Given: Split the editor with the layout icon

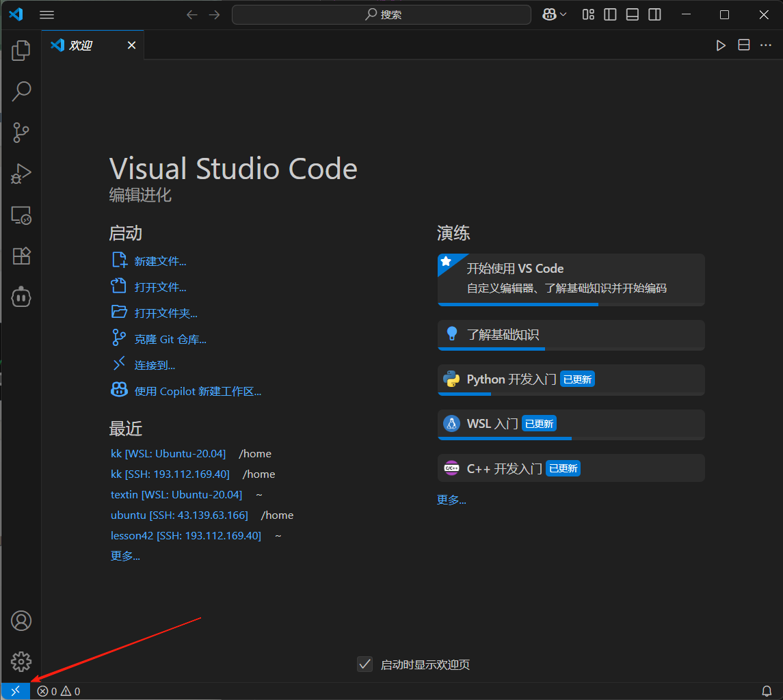Looking at the screenshot, I should (x=743, y=45).
